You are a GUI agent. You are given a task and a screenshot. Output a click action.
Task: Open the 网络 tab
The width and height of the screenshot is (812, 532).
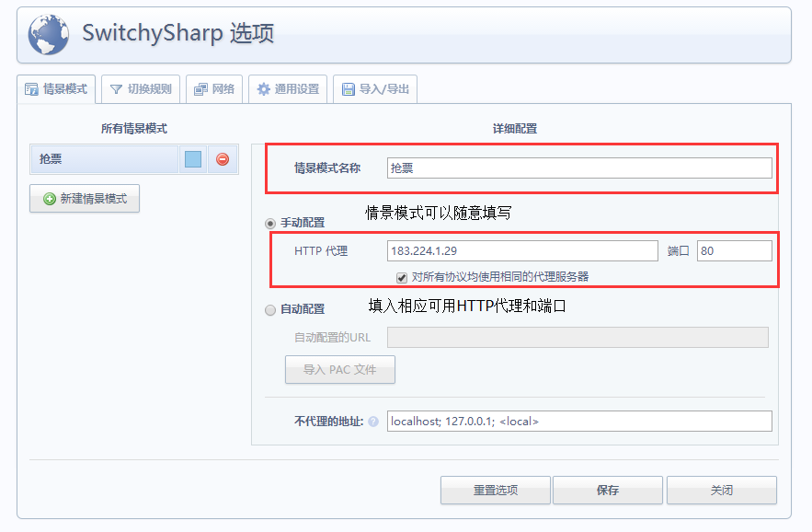tap(214, 89)
